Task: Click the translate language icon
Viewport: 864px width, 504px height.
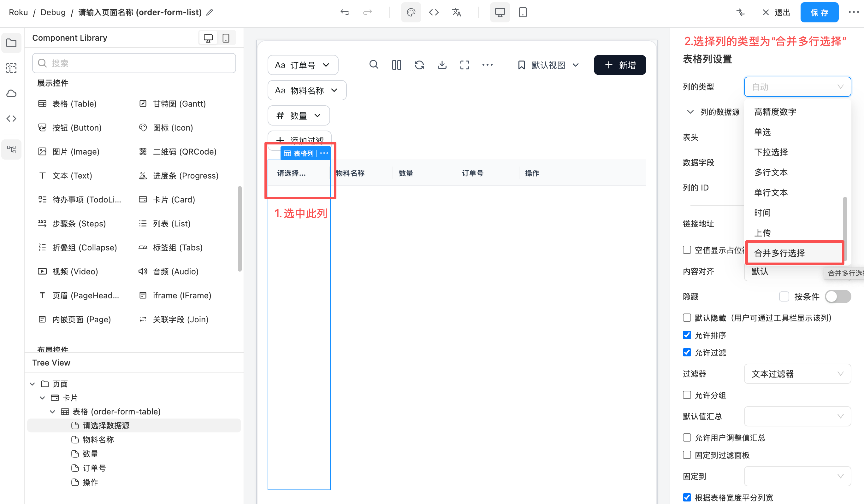Action: click(x=456, y=13)
